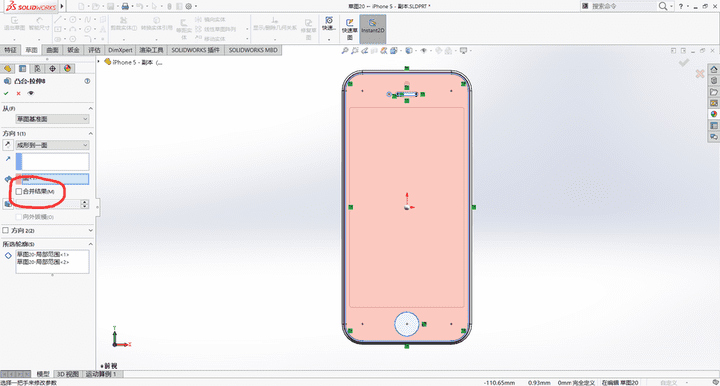This screenshot has height=386, width=720.
Task: Open the FeatureManager design tree tab
Action: (7, 68)
